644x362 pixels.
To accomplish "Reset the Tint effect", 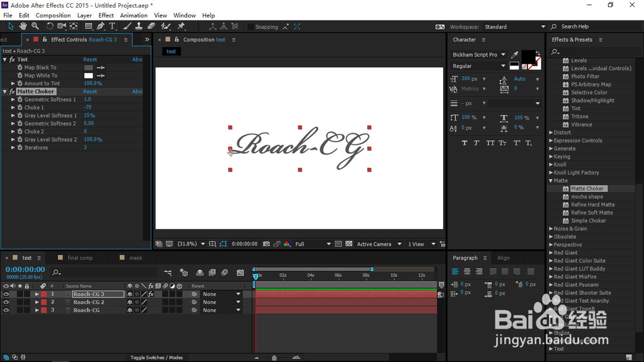I will point(90,59).
